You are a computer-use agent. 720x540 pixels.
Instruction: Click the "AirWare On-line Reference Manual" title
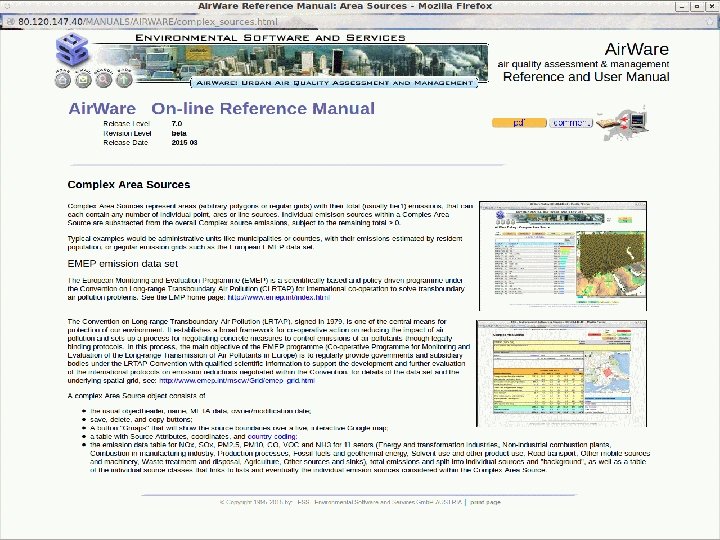pos(222,108)
